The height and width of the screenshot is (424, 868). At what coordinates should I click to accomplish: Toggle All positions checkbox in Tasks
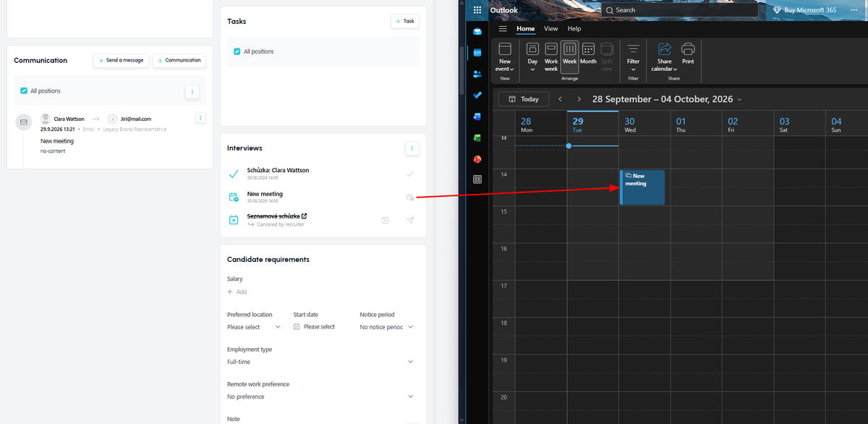coord(237,51)
